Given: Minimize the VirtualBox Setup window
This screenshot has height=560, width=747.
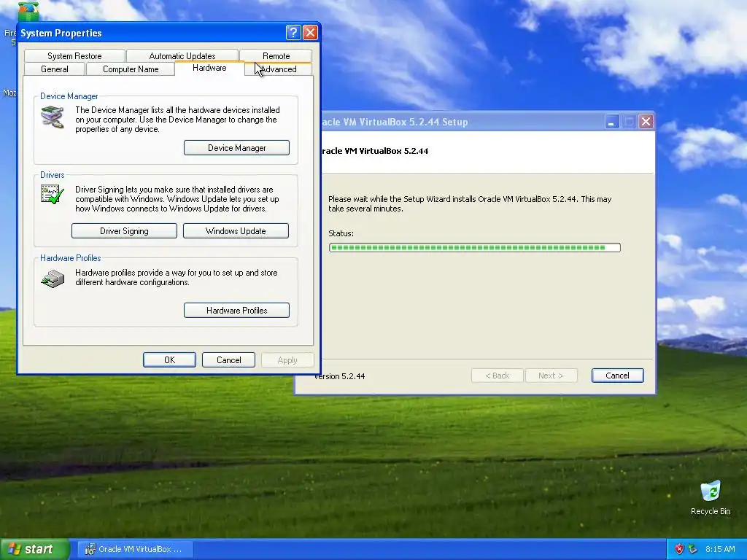Looking at the screenshot, I should [x=612, y=122].
